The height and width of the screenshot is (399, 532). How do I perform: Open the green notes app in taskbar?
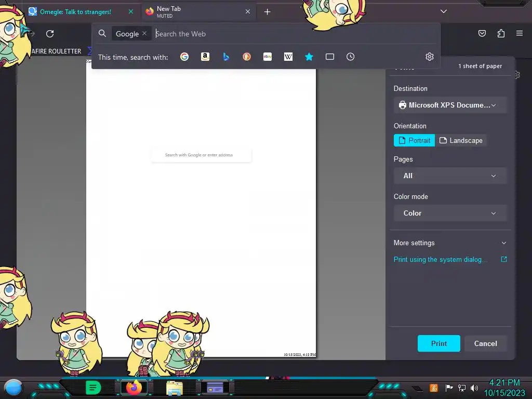94,388
